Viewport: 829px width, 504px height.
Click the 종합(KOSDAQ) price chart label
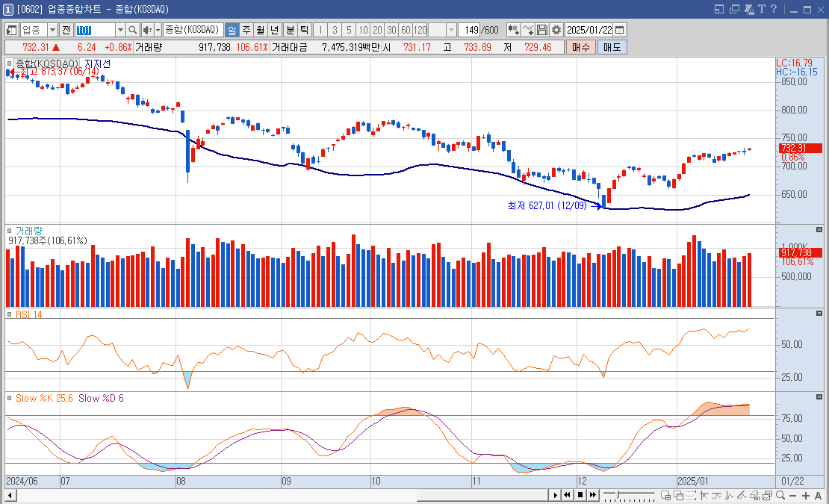pos(46,63)
